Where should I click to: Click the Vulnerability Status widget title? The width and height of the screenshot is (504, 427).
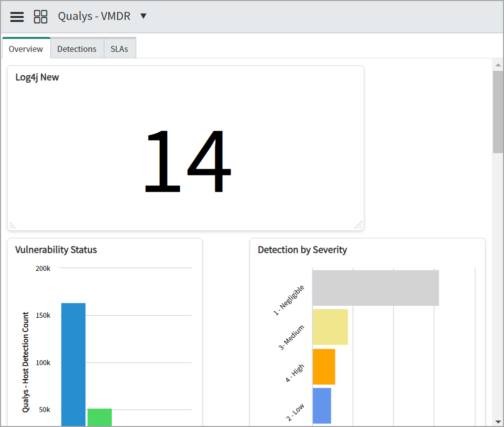pos(56,249)
